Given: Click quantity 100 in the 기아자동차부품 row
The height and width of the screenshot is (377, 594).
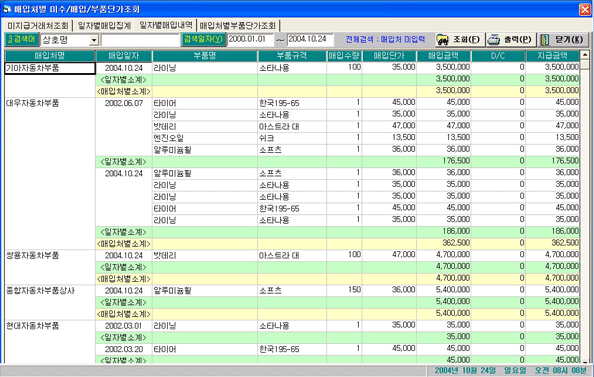Looking at the screenshot, I should pyautogui.click(x=344, y=68).
